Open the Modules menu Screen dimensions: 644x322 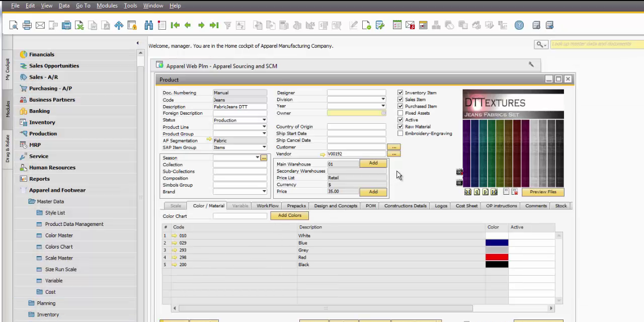pos(107,6)
